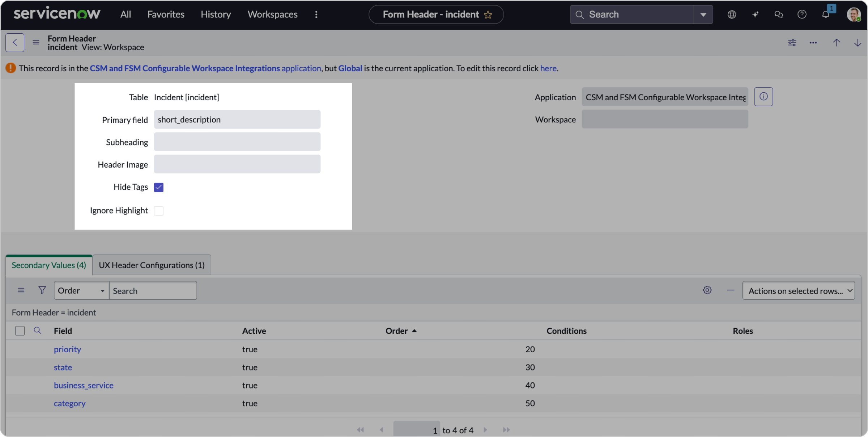Go to next record down arrow

coord(858,43)
